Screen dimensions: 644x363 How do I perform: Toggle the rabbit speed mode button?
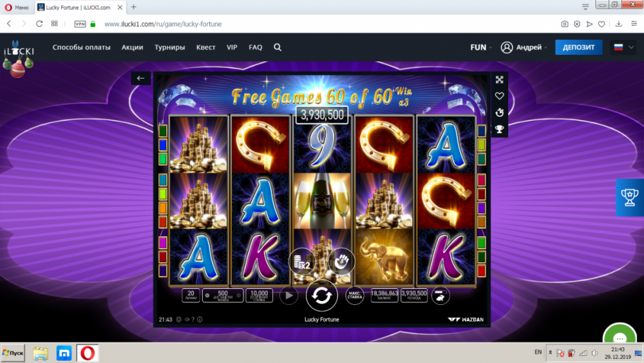[440, 295]
